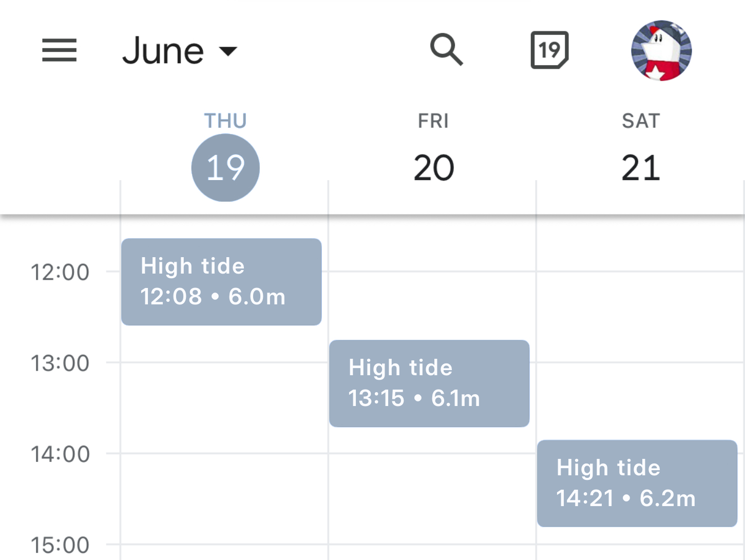This screenshot has height=560, width=745.
Task: Open account switcher via profile picture
Action: click(x=660, y=50)
